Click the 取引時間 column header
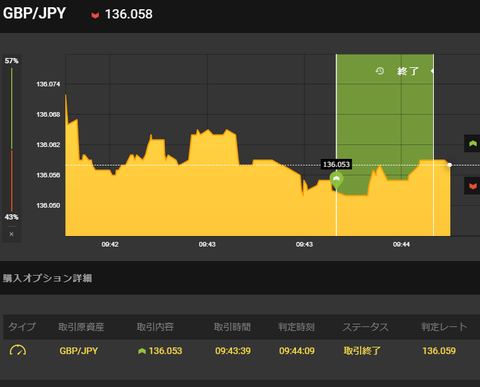 (x=232, y=327)
